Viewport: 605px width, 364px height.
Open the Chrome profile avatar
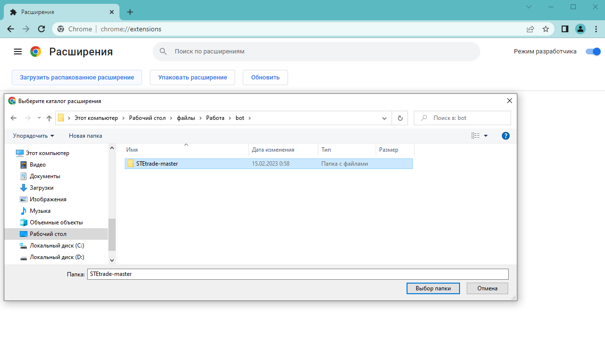point(580,29)
